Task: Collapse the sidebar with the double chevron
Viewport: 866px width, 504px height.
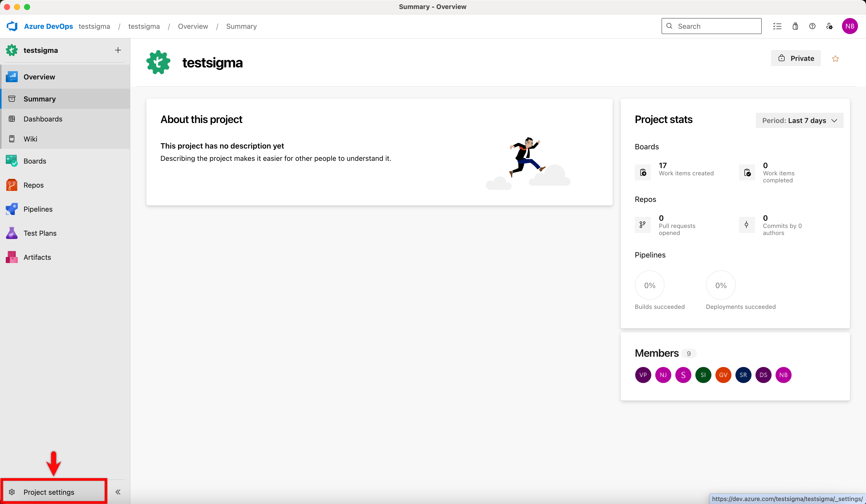Action: click(118, 492)
